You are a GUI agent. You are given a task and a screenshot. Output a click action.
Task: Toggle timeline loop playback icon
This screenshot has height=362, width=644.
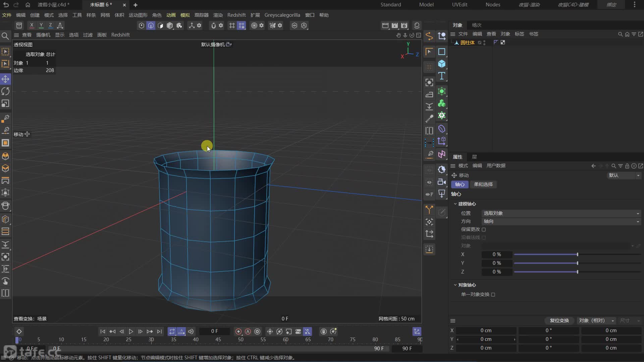(x=172, y=331)
